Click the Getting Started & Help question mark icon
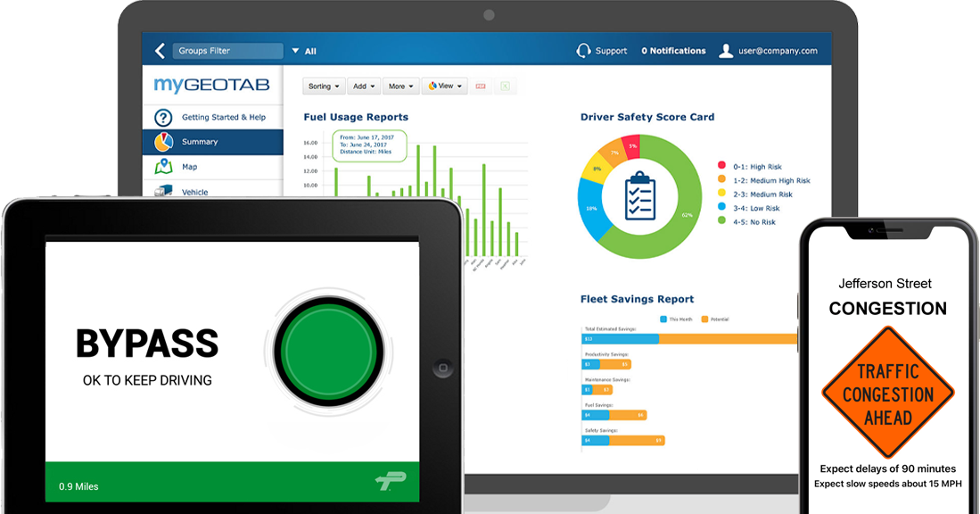 pos(164,116)
